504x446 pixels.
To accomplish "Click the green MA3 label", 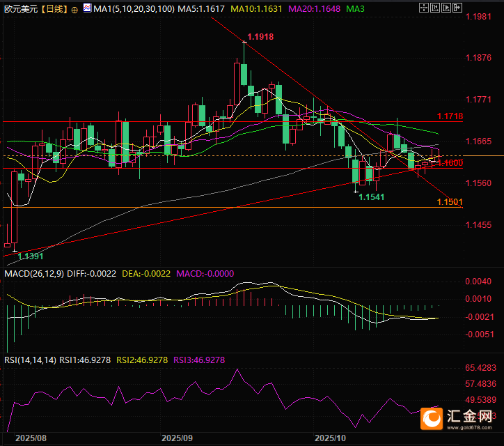I will (x=355, y=8).
